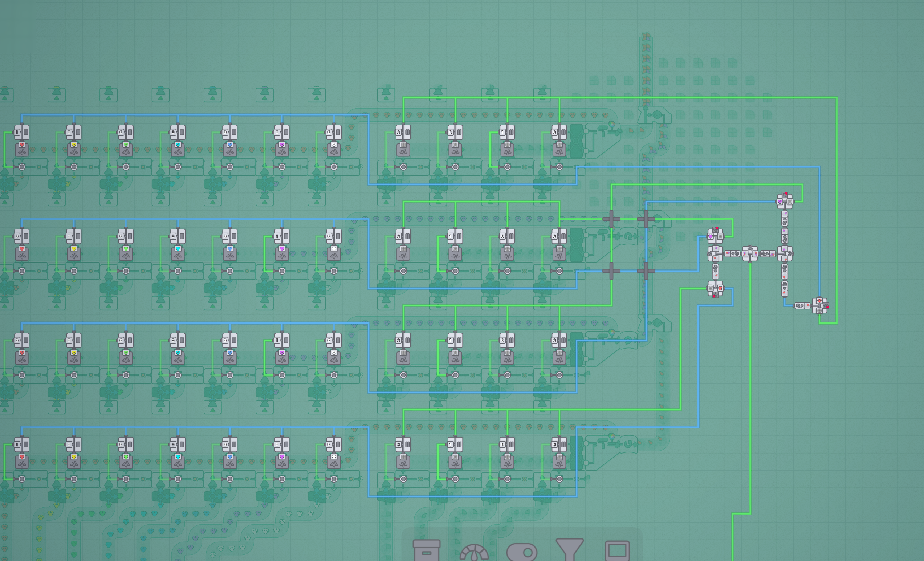This screenshot has height=561, width=924.
Task: Click the upper-left wire crossing bridge
Action: click(611, 219)
